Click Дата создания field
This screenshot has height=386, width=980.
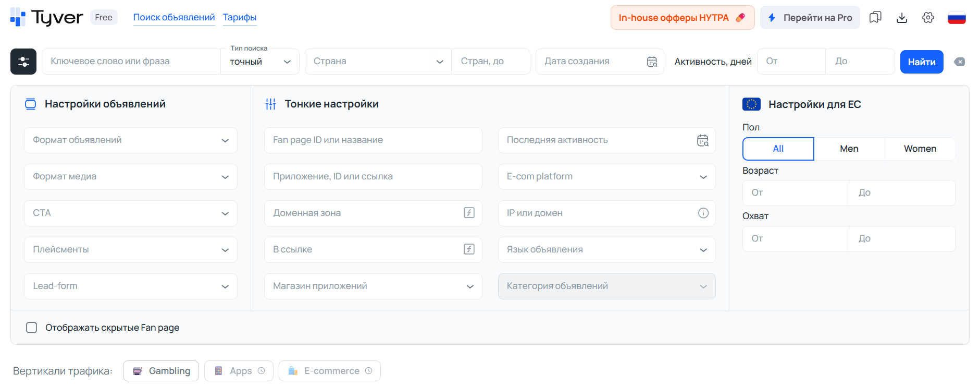coord(600,62)
